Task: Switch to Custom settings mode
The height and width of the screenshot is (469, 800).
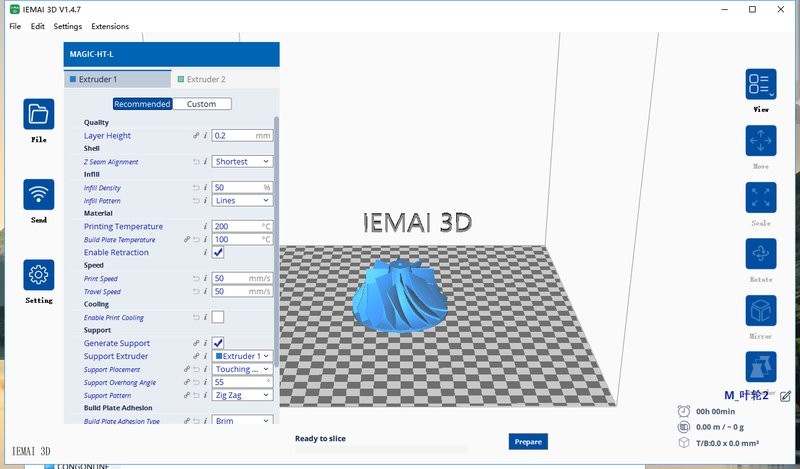Action: (201, 104)
